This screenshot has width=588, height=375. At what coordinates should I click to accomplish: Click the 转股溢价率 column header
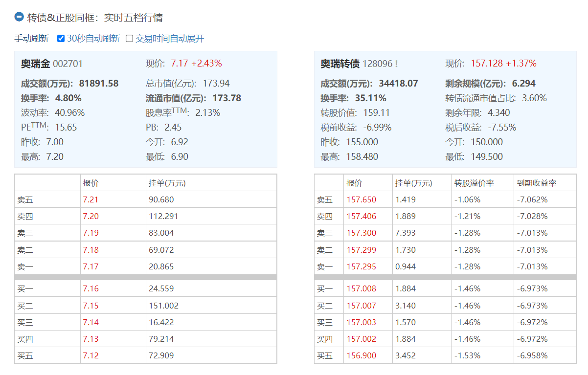(x=474, y=183)
